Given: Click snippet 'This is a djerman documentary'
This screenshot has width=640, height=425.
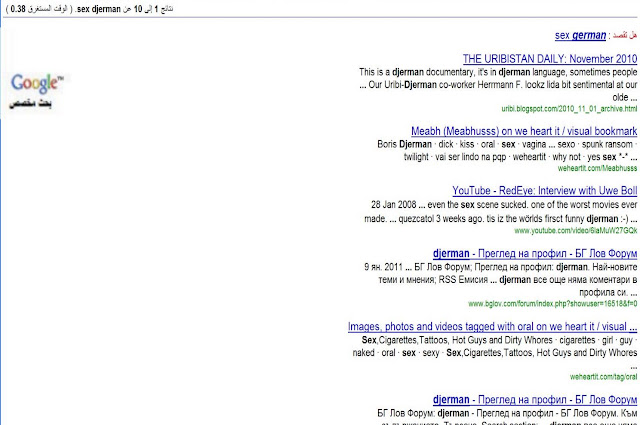Looking at the screenshot, I should pyautogui.click(x=498, y=85).
